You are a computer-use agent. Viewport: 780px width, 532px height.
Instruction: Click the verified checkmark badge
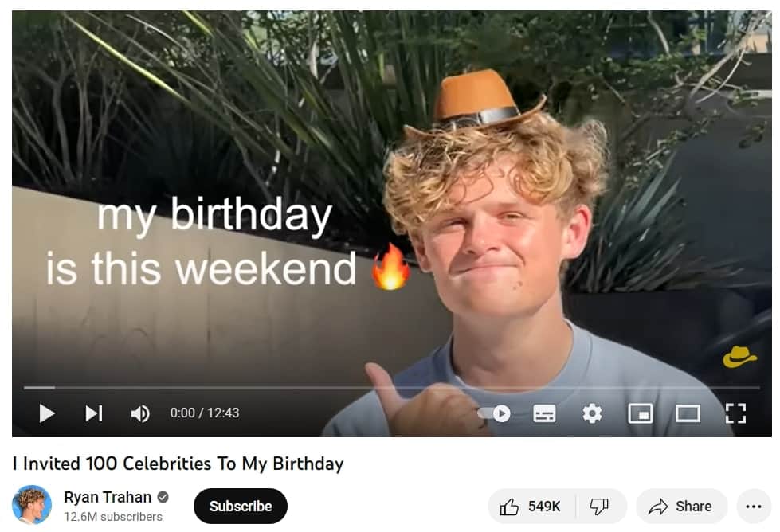click(163, 497)
